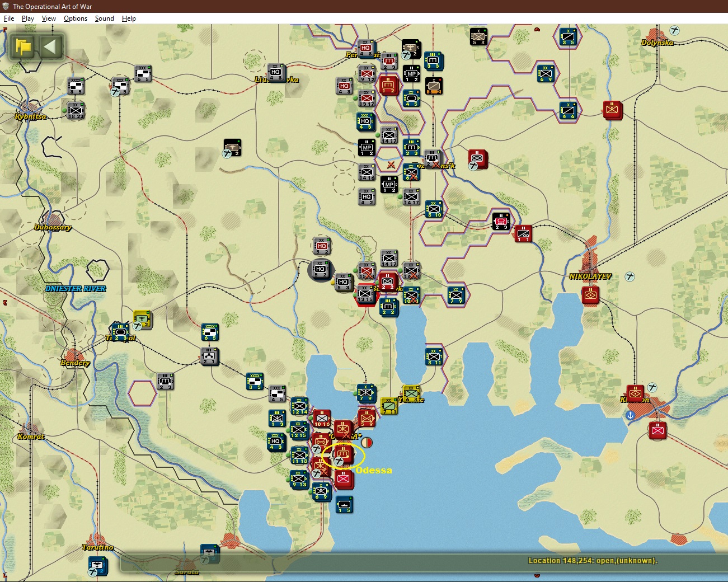Open the Options menu
Viewport: 728px width, 582px height.
click(x=76, y=18)
